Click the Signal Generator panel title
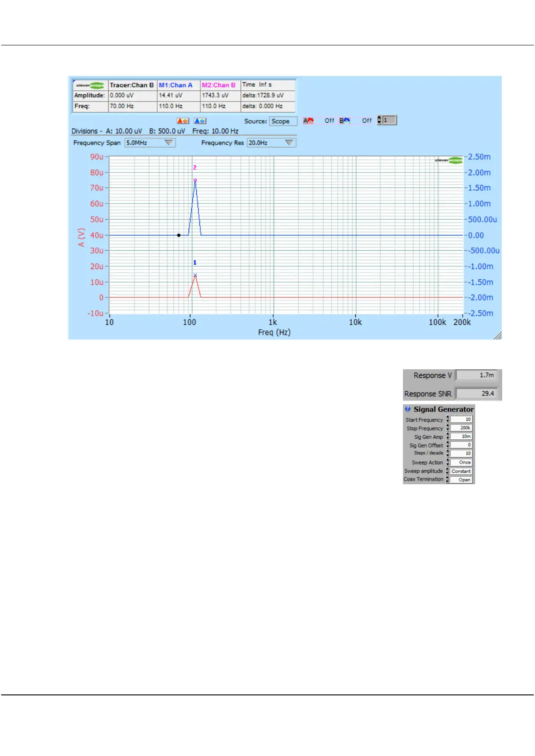 pos(444,409)
